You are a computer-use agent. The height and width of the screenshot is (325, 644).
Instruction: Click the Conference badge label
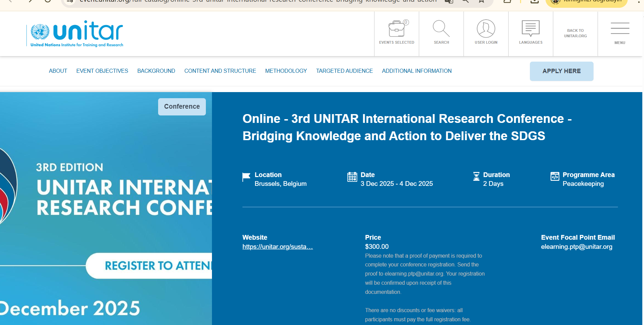pyautogui.click(x=182, y=107)
